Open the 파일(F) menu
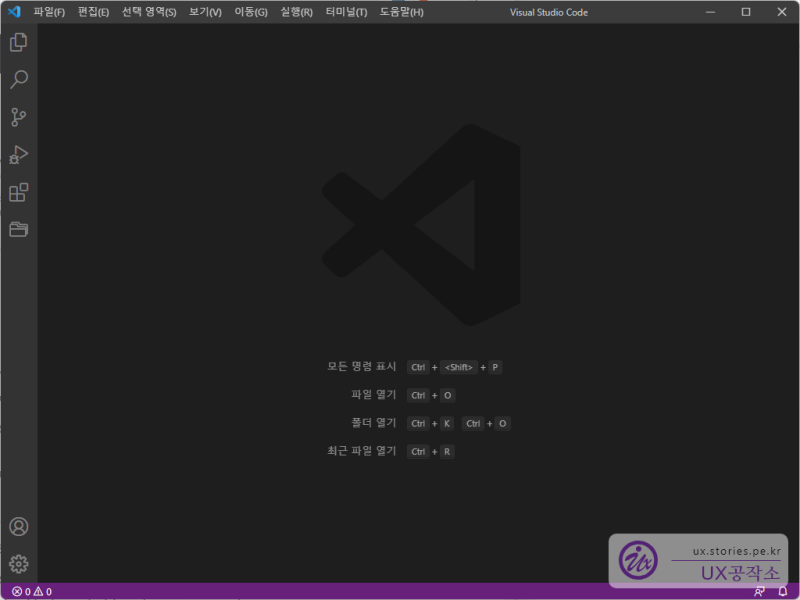This screenshot has height=600, width=800. pos(49,12)
